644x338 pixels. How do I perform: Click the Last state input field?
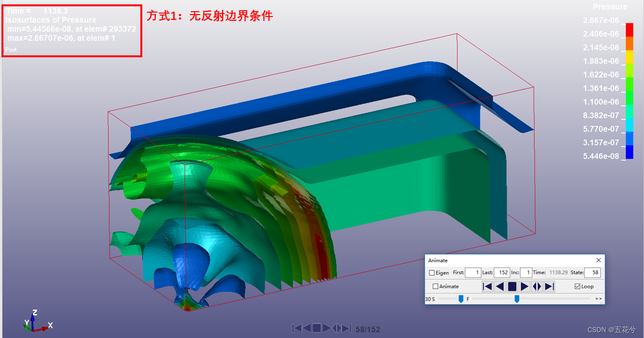point(502,272)
